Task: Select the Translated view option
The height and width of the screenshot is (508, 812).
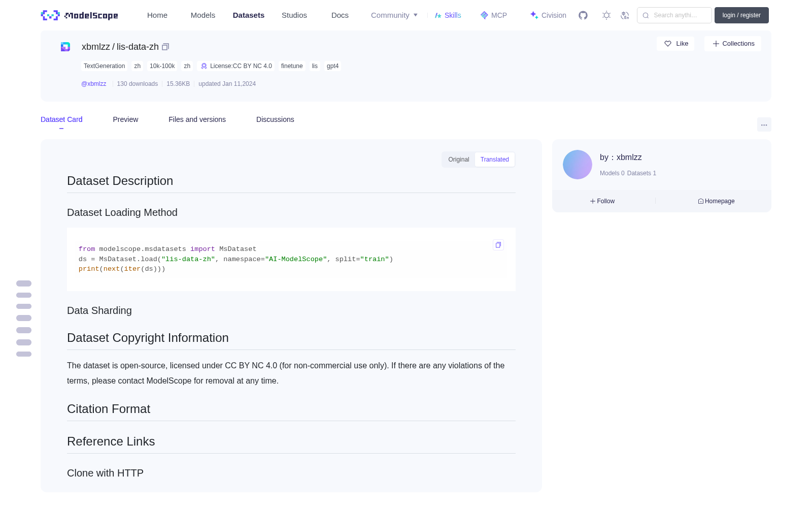Action: tap(495, 160)
